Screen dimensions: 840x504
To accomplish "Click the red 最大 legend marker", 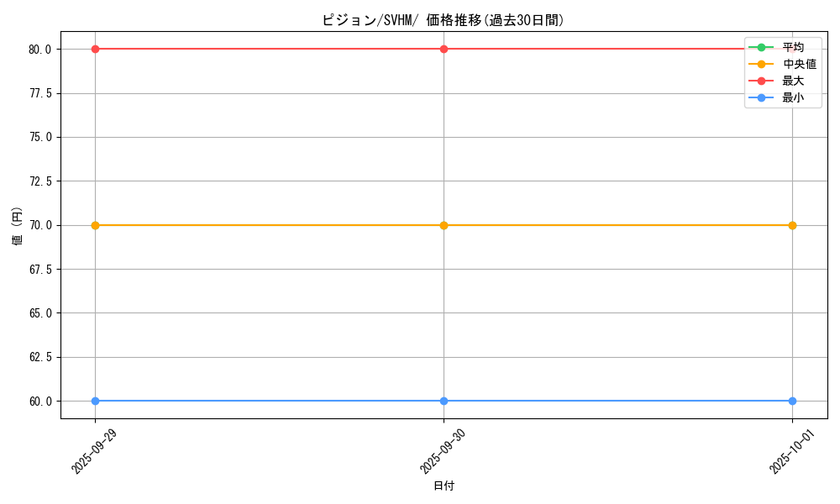I will pos(762,81).
